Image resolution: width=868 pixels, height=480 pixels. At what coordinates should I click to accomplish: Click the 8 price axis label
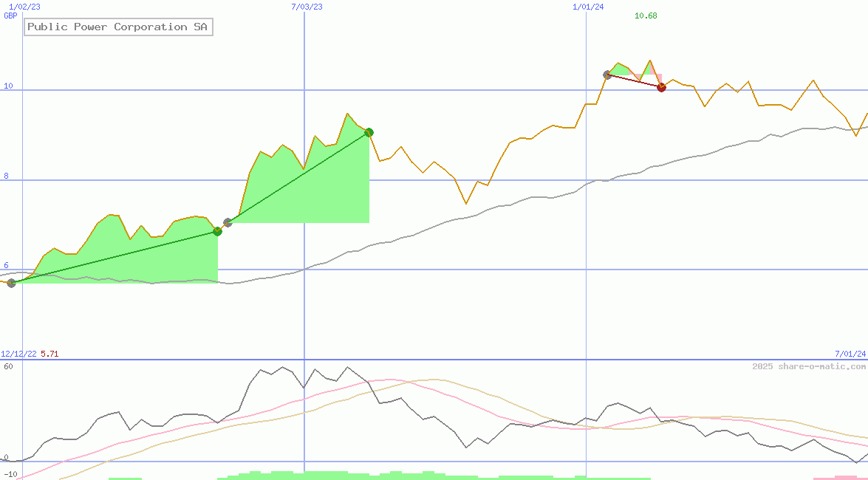pos(6,176)
